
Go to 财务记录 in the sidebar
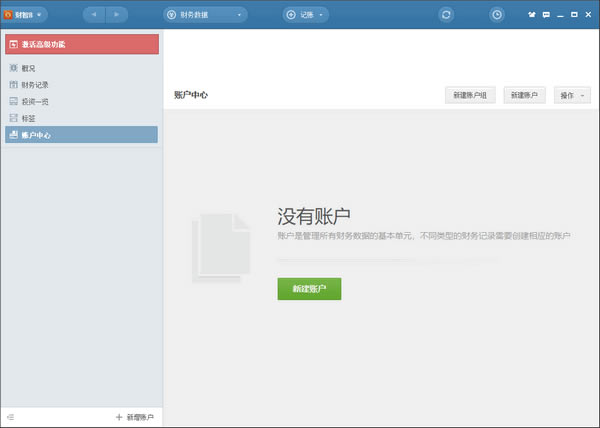[x=34, y=85]
